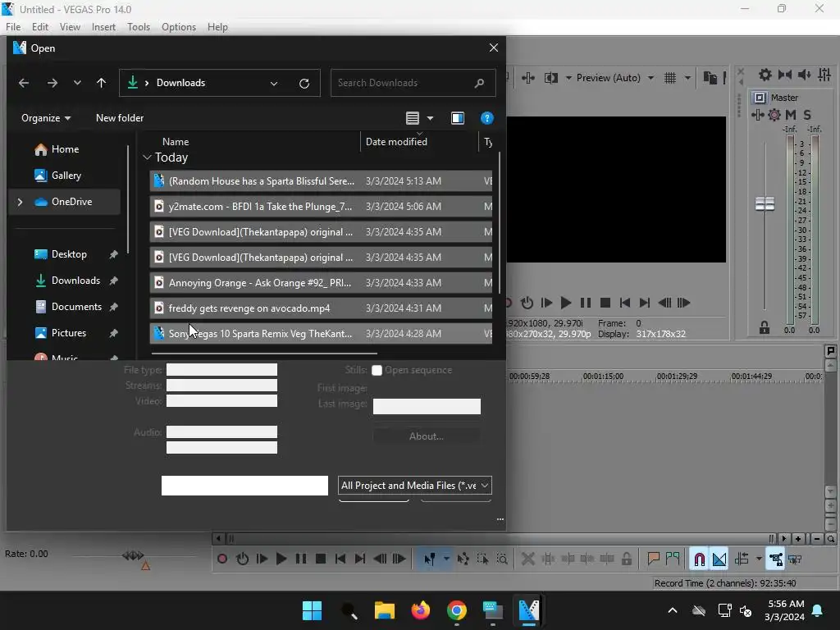This screenshot has width=840, height=630.
Task: Click New folder in Open dialog
Action: click(x=120, y=118)
